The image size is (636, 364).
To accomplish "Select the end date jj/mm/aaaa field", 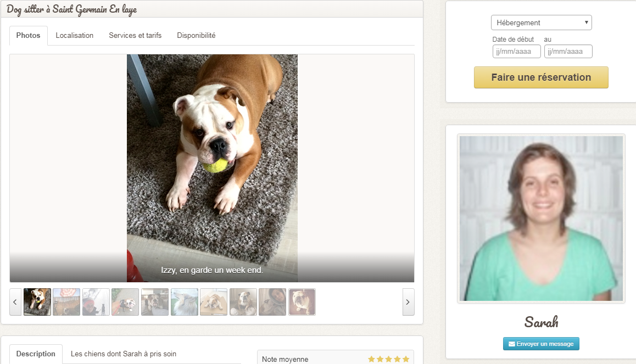I will click(568, 51).
